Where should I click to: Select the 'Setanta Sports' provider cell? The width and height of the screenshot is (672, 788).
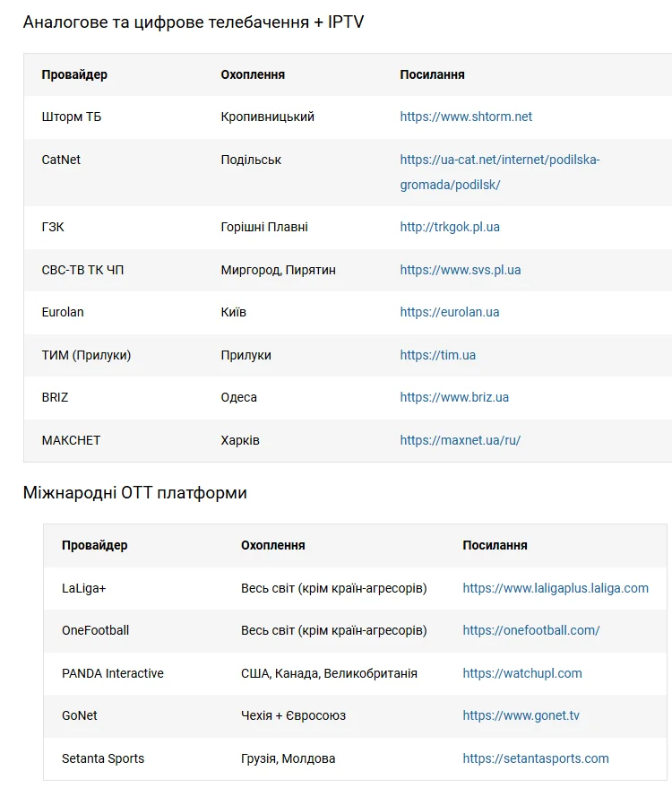point(103,758)
